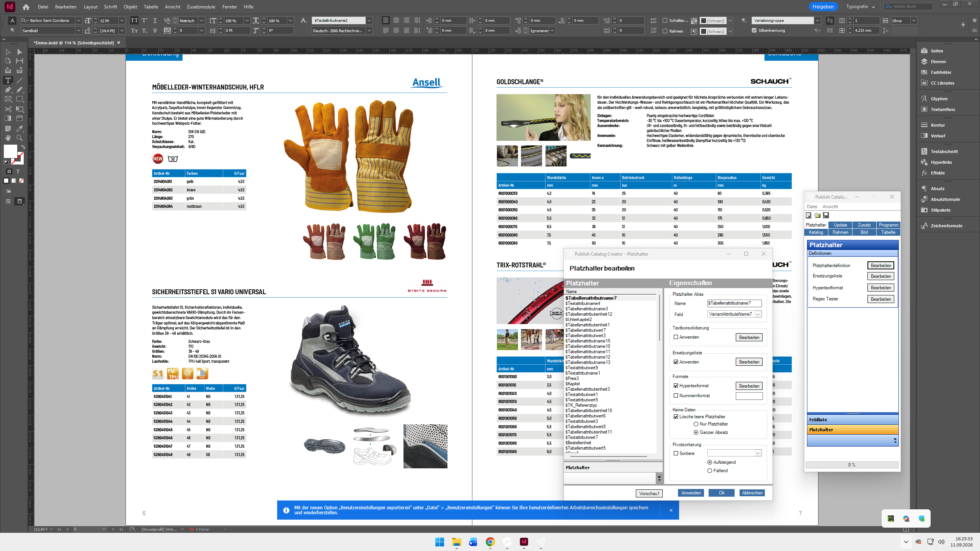Viewport: 980px width, 551px height.
Task: Open the $Textattributname2 character style dropdown
Action: (369, 21)
